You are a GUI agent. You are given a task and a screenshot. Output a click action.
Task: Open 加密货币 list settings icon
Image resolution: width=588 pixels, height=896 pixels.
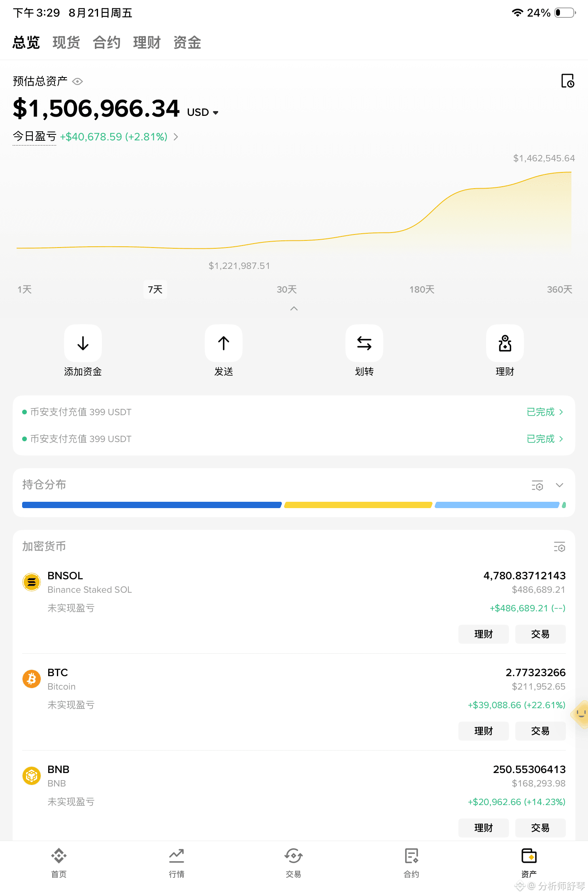pyautogui.click(x=560, y=547)
